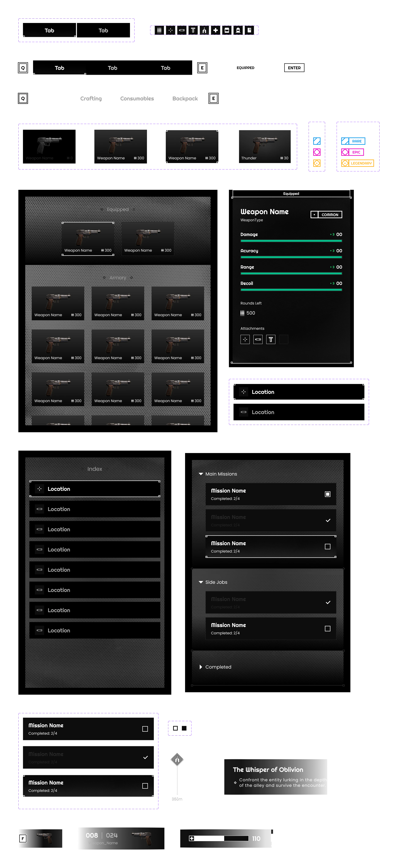
Task: Collapse the Main Missions section
Action: point(201,474)
